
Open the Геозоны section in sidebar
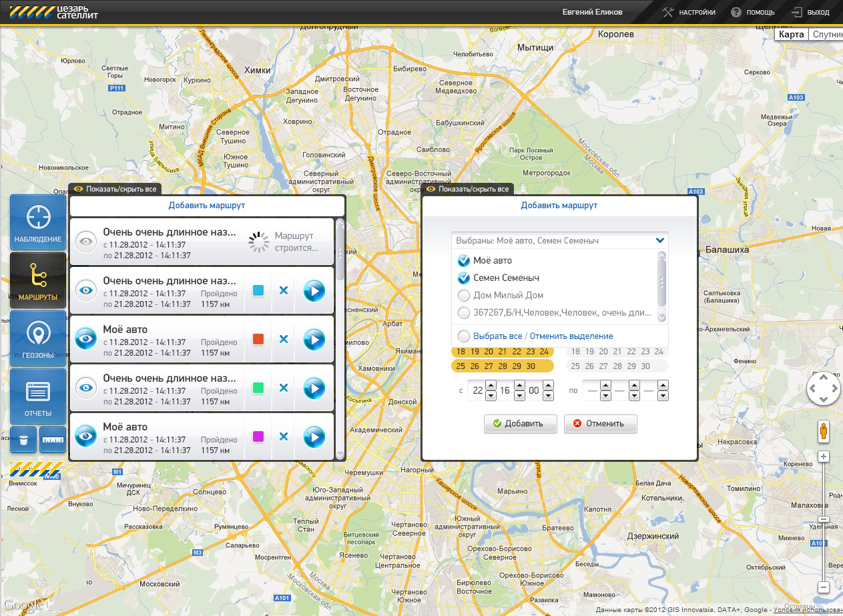(x=38, y=338)
